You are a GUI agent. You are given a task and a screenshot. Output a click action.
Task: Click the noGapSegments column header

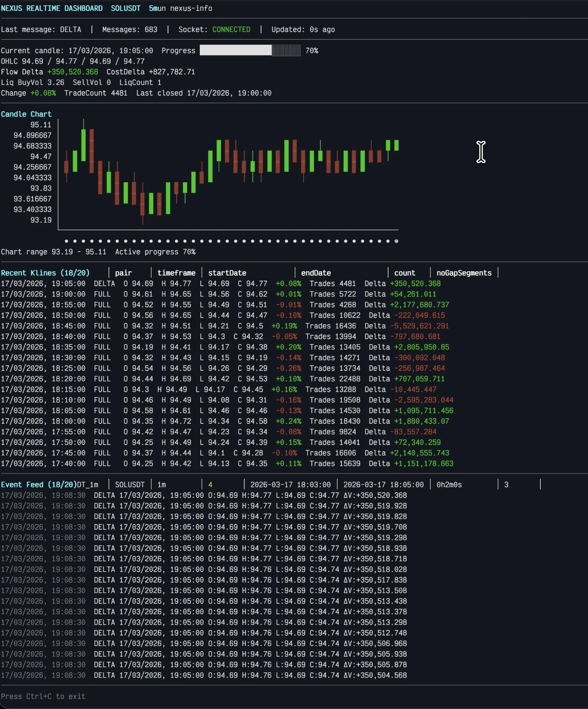(464, 273)
